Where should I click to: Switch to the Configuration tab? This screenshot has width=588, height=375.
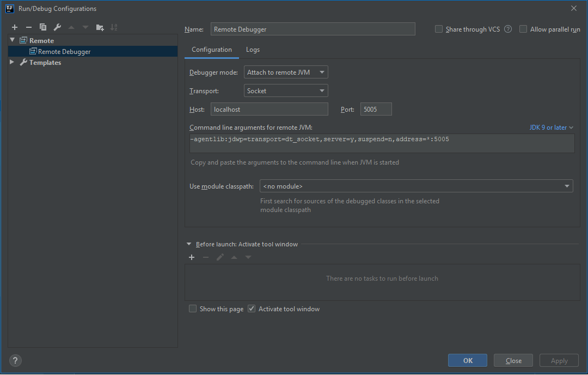click(x=211, y=50)
